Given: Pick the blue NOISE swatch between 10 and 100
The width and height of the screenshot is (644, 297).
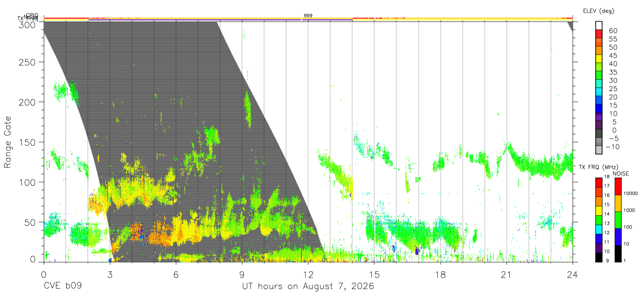Looking at the screenshot, I should point(618,237).
